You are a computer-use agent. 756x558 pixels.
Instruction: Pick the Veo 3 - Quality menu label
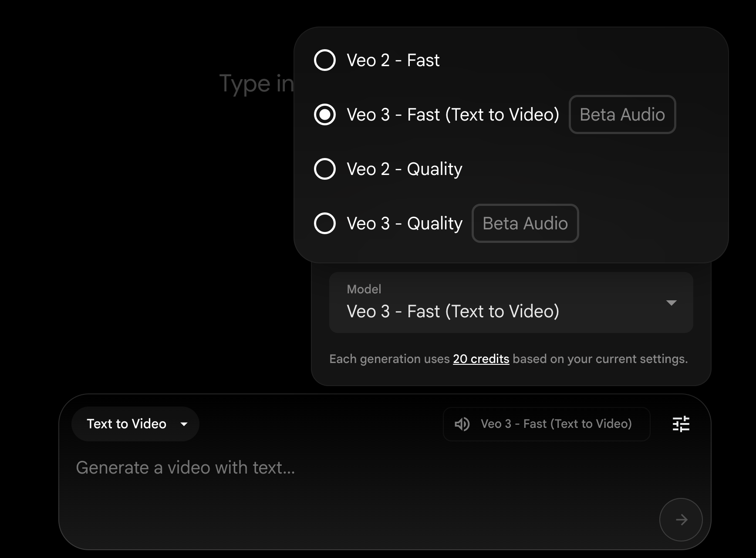pyautogui.click(x=404, y=223)
